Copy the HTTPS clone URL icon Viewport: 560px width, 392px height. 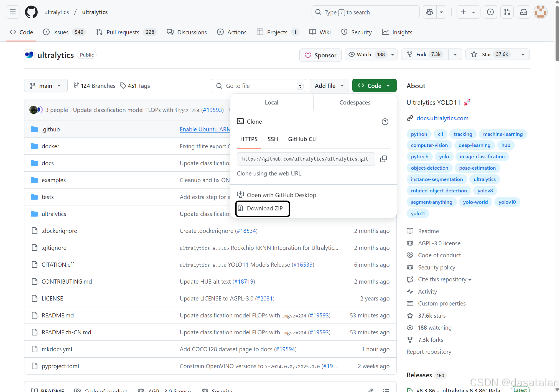tap(383, 159)
